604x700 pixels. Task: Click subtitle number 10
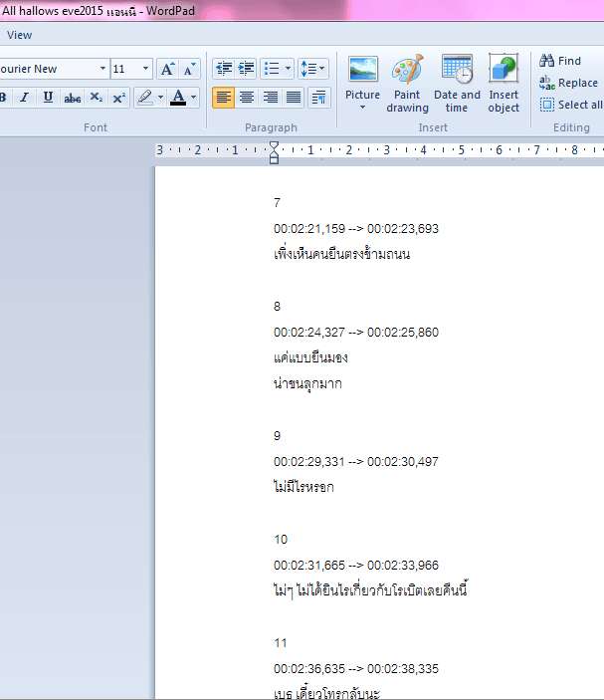click(x=281, y=540)
